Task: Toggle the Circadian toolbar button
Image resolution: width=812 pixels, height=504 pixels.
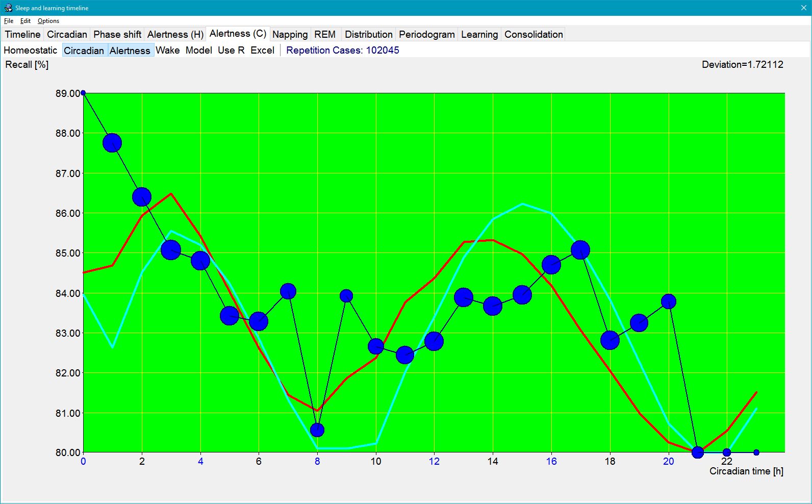Action: click(84, 50)
